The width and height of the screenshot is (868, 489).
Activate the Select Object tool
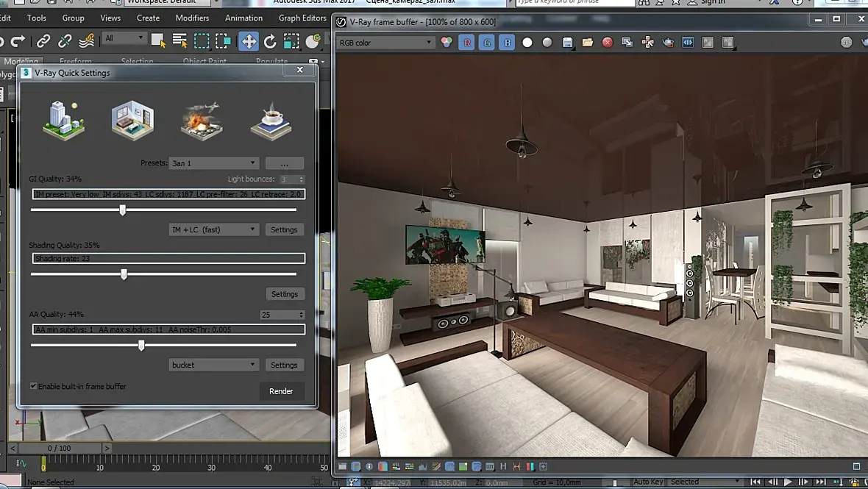tap(158, 41)
